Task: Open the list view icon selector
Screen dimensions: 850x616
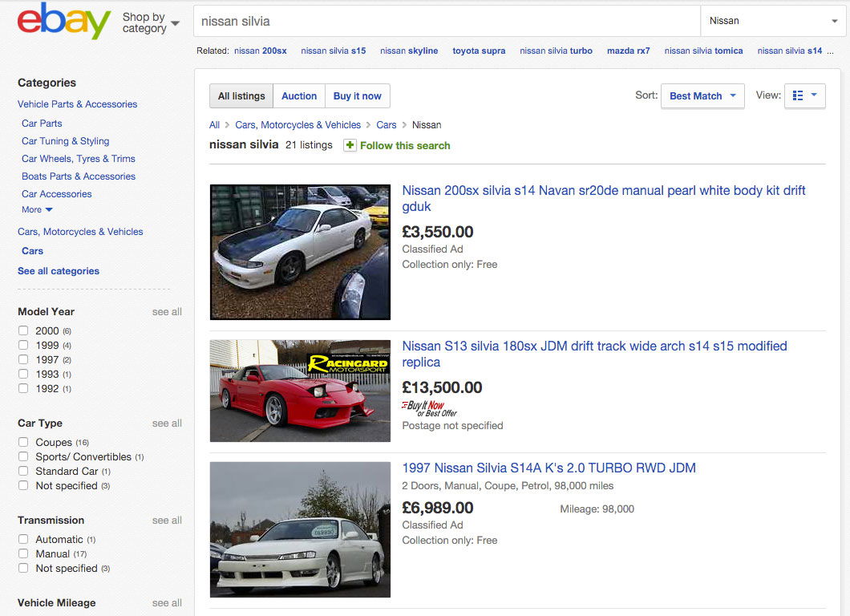Action: coord(804,95)
